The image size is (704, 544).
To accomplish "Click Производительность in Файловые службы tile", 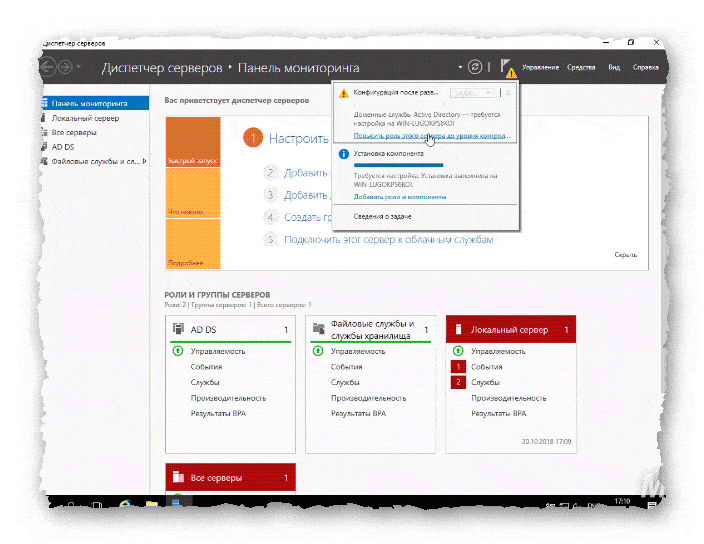I will [x=369, y=398].
